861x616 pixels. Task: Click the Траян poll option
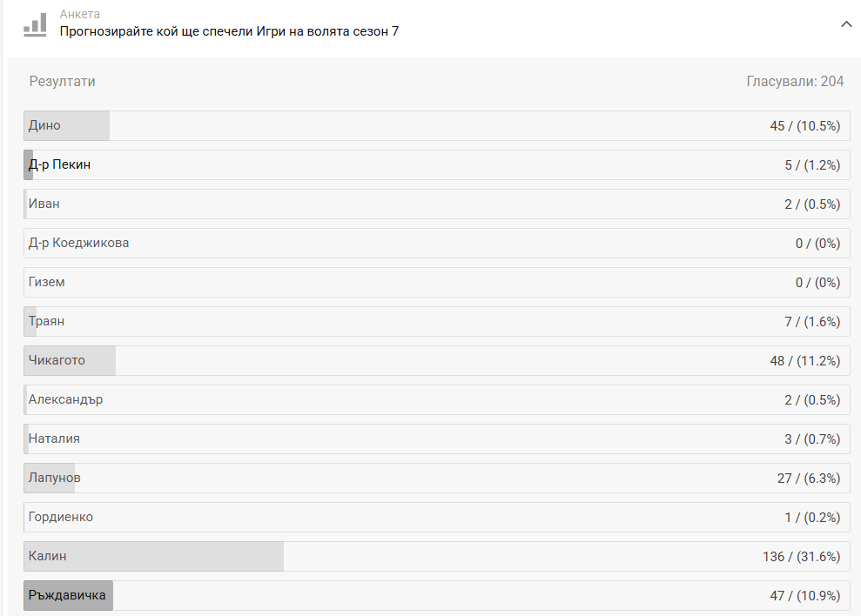coord(436,321)
